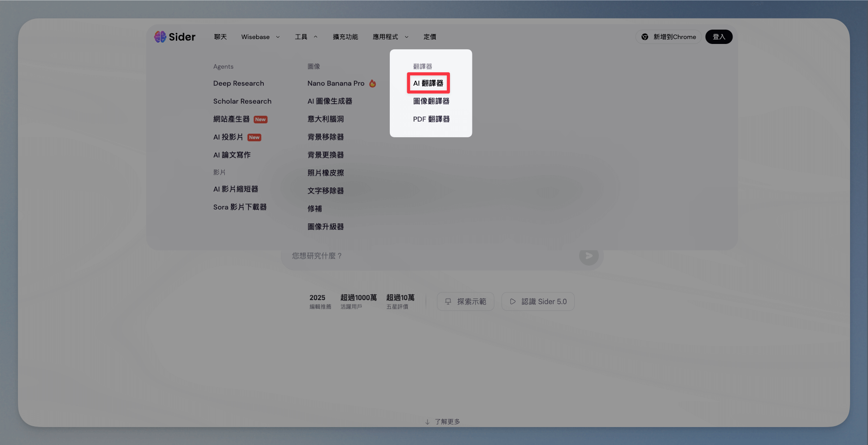Click the send arrow icon in search box
The image size is (868, 445).
[589, 256]
